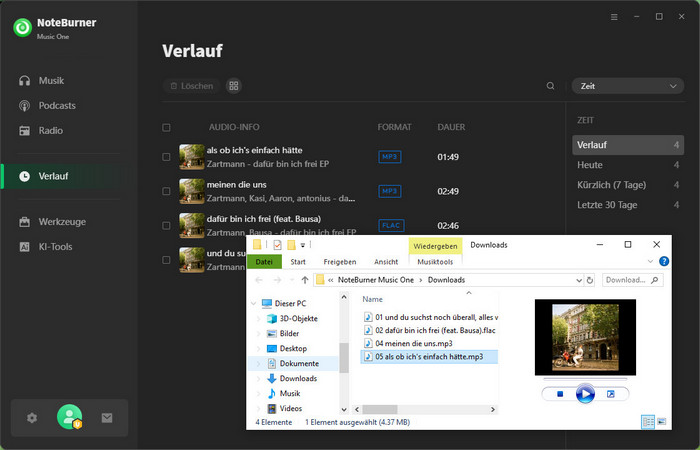This screenshot has width=700, height=450.
Task: Open the NoteBurner hamburger menu
Action: pyautogui.click(x=613, y=17)
